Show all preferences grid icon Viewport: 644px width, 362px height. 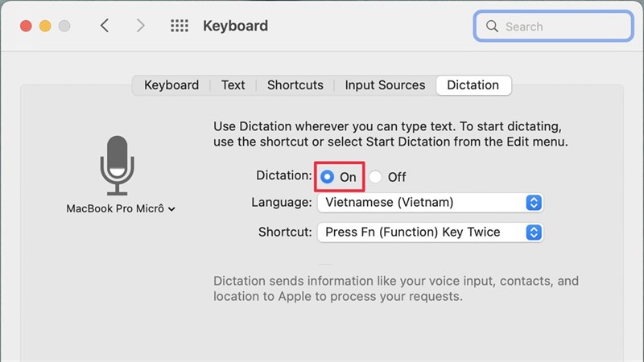pos(180,26)
